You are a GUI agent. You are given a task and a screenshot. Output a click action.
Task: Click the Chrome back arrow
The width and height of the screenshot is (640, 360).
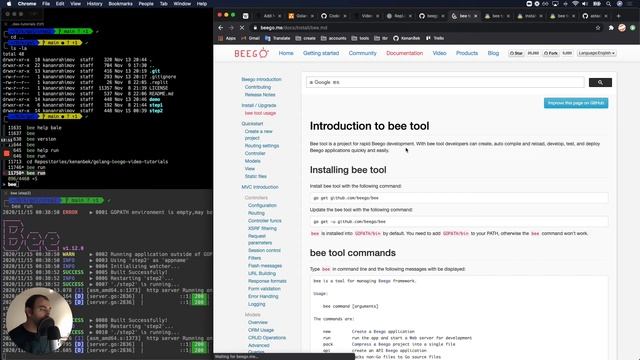[x=221, y=28]
